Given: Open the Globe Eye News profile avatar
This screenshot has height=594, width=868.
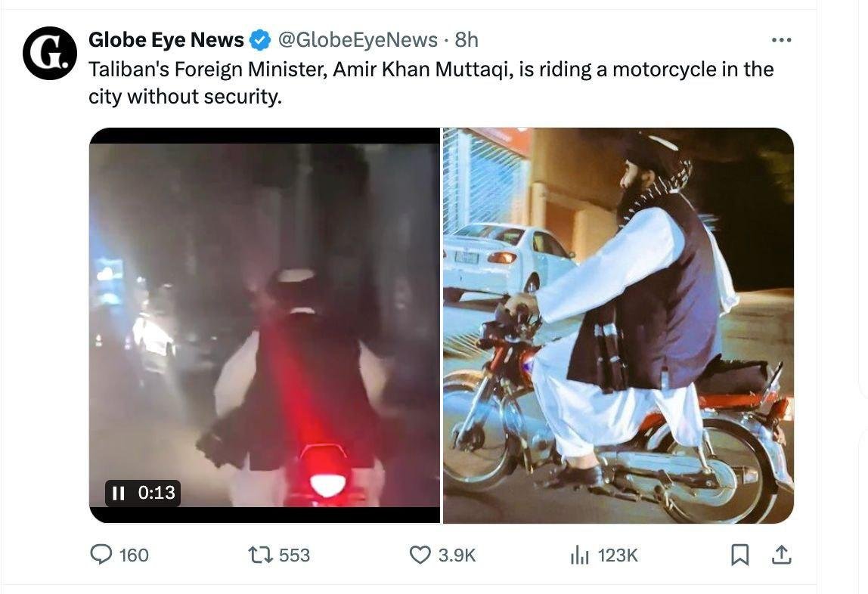Looking at the screenshot, I should pyautogui.click(x=50, y=54).
